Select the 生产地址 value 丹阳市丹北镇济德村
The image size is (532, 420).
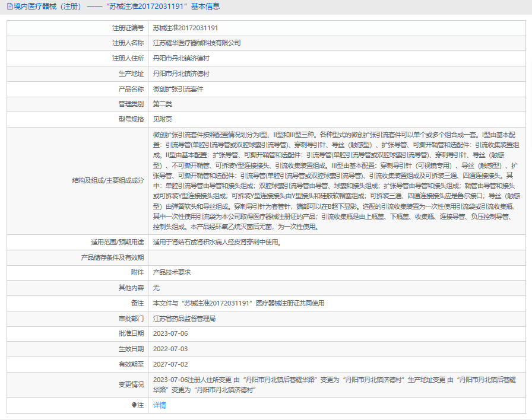tap(181, 74)
